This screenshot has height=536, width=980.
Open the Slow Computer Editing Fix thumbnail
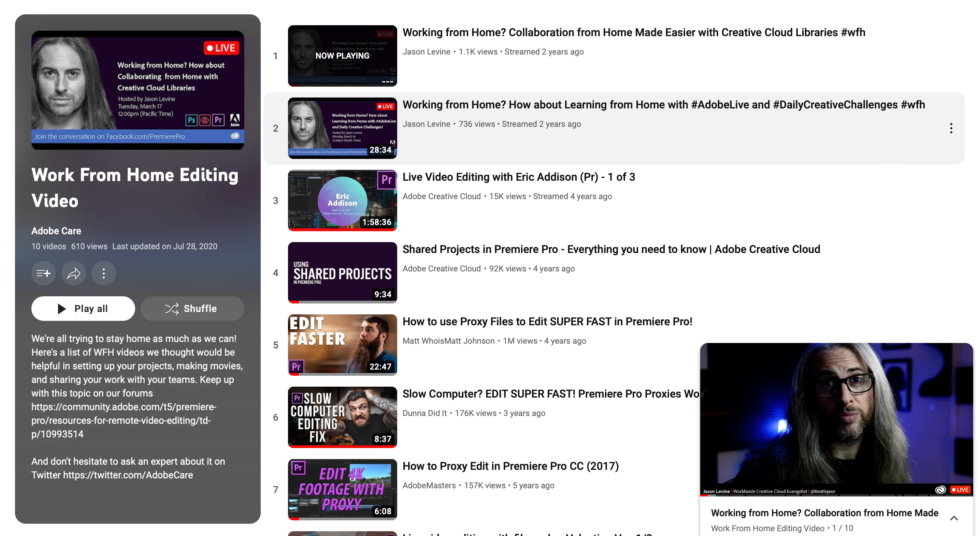coord(342,417)
